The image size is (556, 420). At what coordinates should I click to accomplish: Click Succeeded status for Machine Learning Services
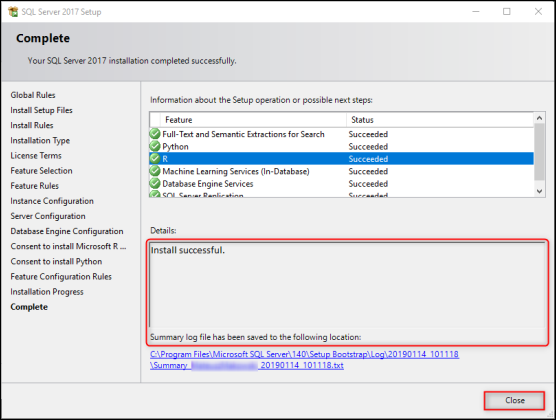click(368, 171)
